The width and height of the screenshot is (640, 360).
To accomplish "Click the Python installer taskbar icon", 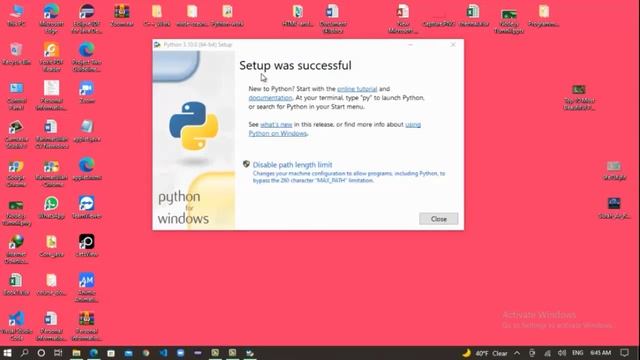I will (250, 353).
